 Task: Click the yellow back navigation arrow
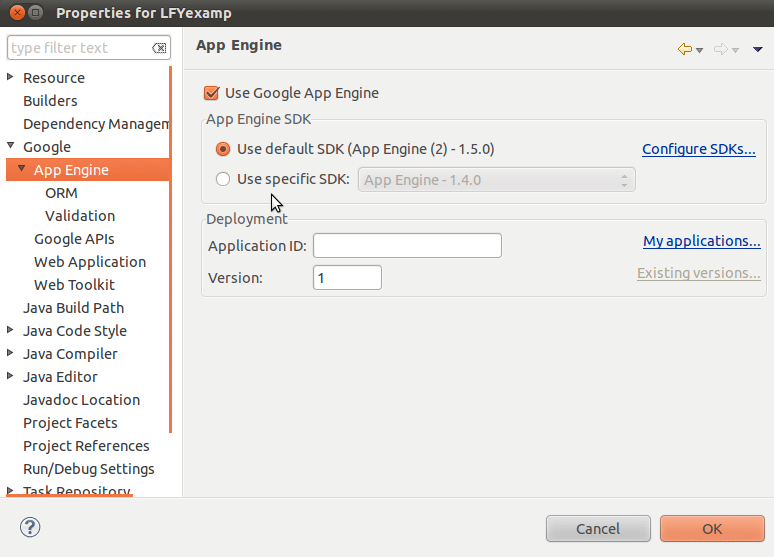pos(684,49)
